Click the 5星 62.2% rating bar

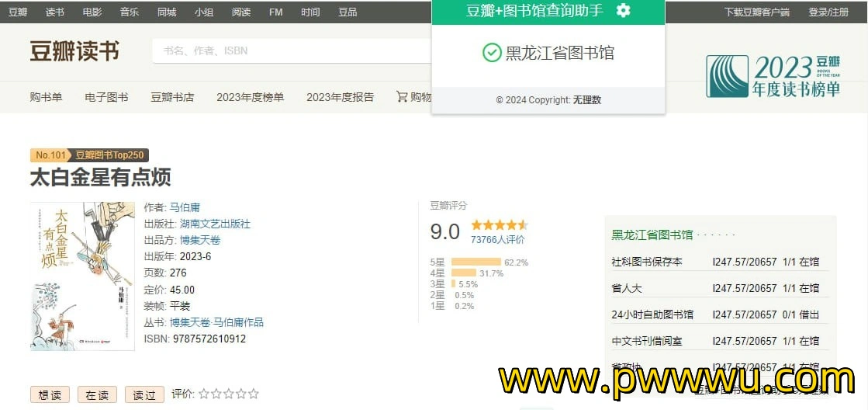(x=476, y=262)
